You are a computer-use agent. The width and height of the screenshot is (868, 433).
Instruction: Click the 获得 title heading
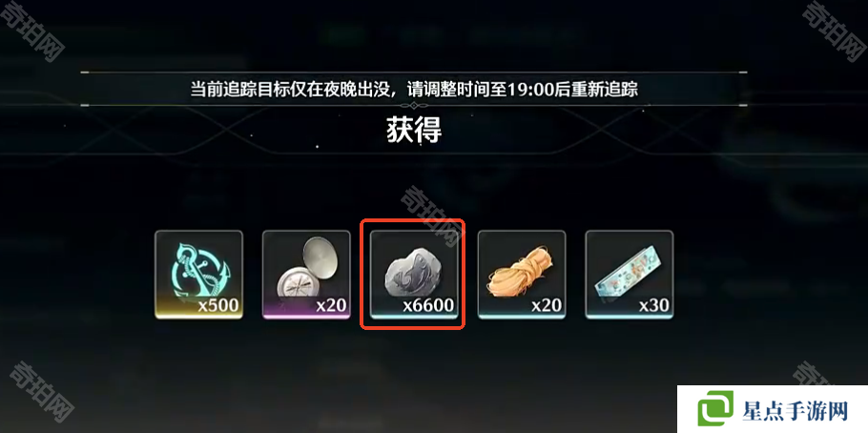coord(414,132)
